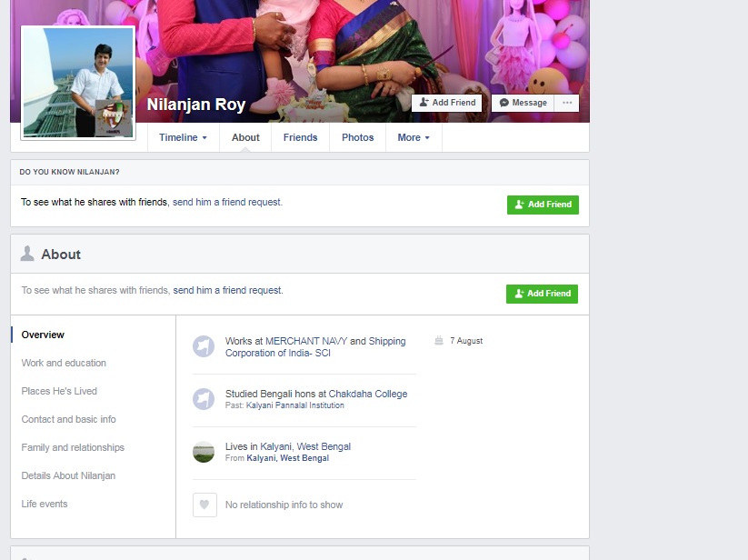The width and height of the screenshot is (748, 560).
Task: Click the Kalyani location thumbnail
Action: coord(204,452)
